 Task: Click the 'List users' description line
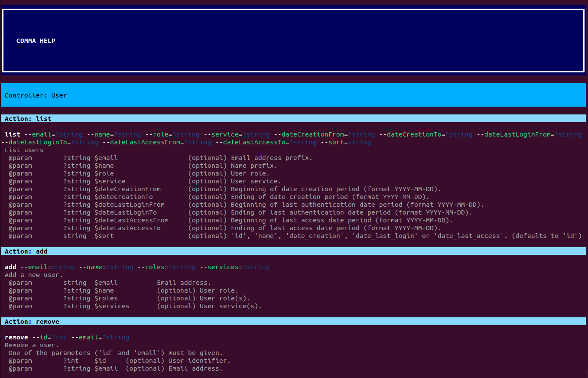[24, 150]
